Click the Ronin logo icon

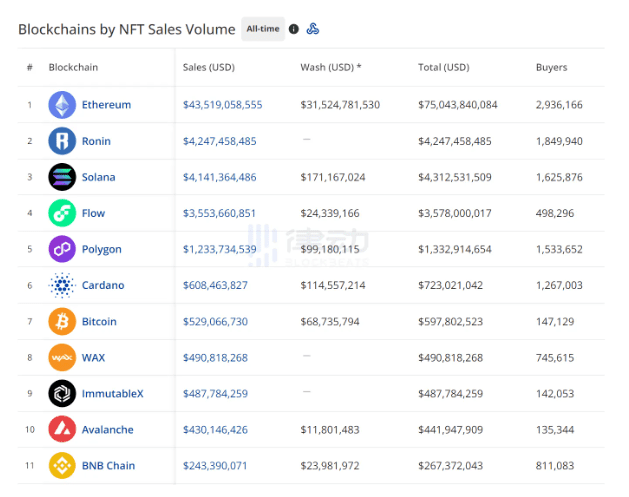(62, 141)
